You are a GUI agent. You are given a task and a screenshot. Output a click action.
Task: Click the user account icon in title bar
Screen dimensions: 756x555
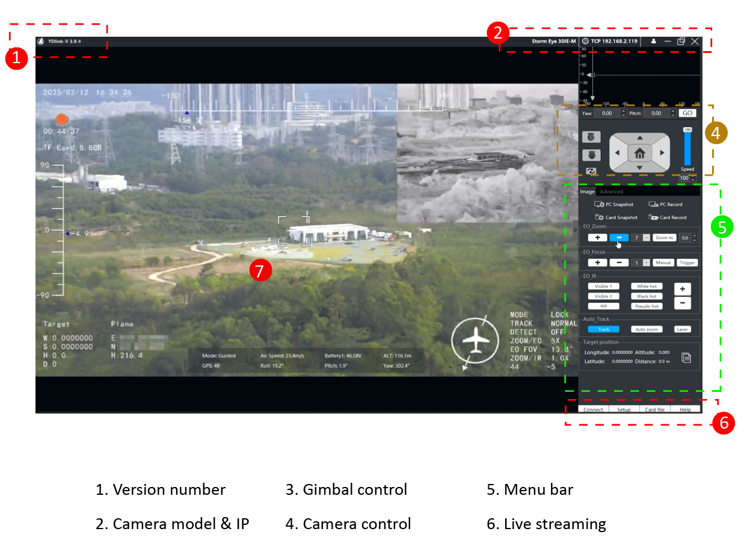(x=654, y=42)
